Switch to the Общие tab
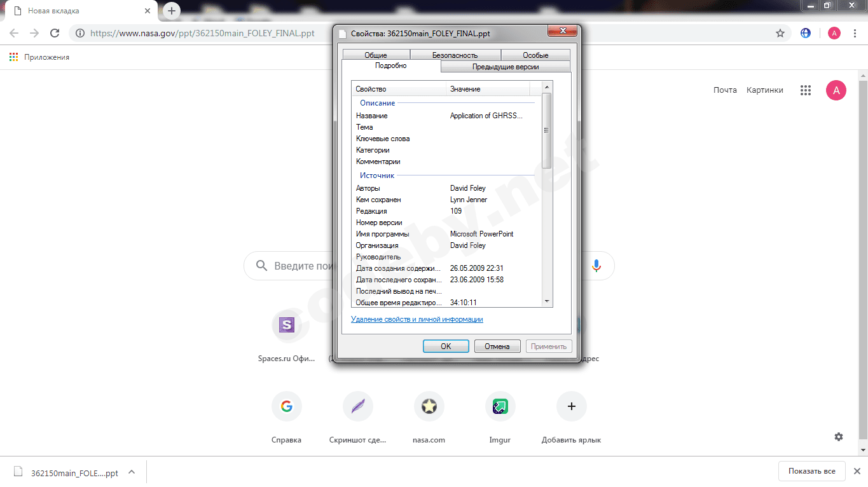This screenshot has height=487, width=868. point(376,55)
